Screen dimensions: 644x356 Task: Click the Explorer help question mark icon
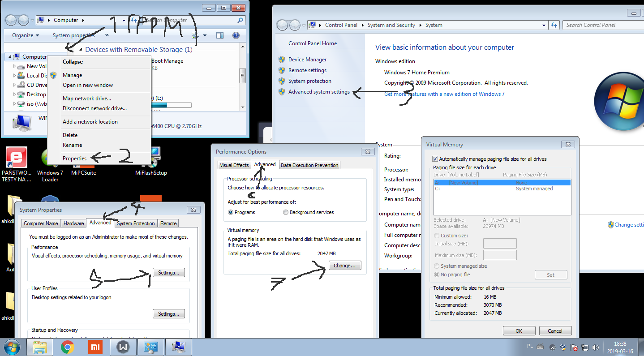tap(236, 35)
